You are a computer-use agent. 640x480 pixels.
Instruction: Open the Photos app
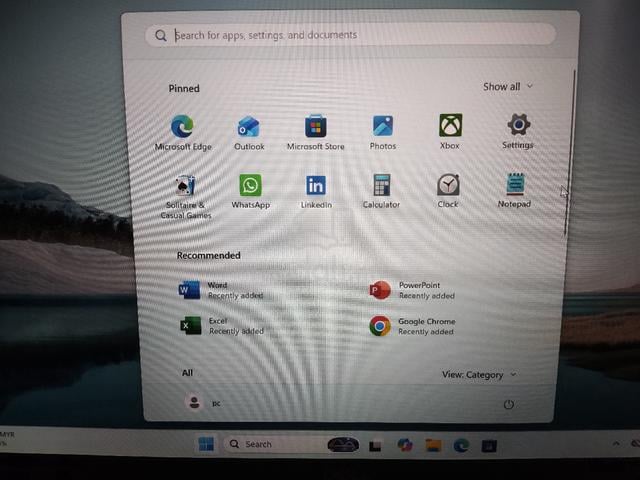[383, 132]
